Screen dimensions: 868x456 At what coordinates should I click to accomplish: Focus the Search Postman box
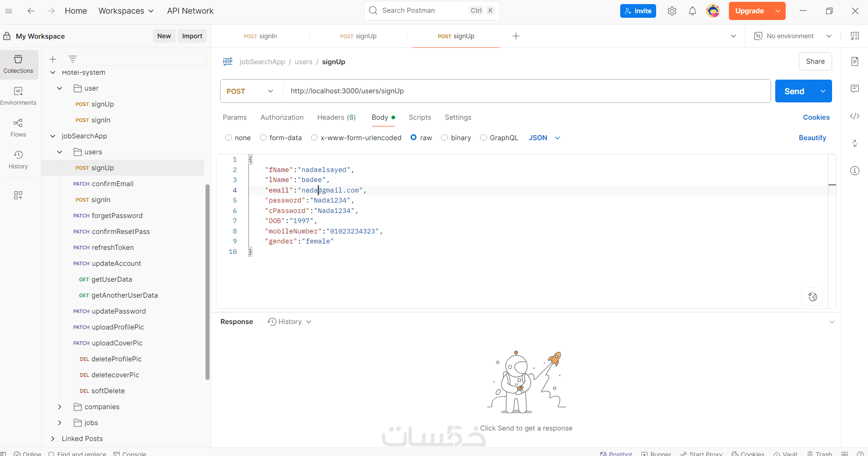[x=431, y=10]
